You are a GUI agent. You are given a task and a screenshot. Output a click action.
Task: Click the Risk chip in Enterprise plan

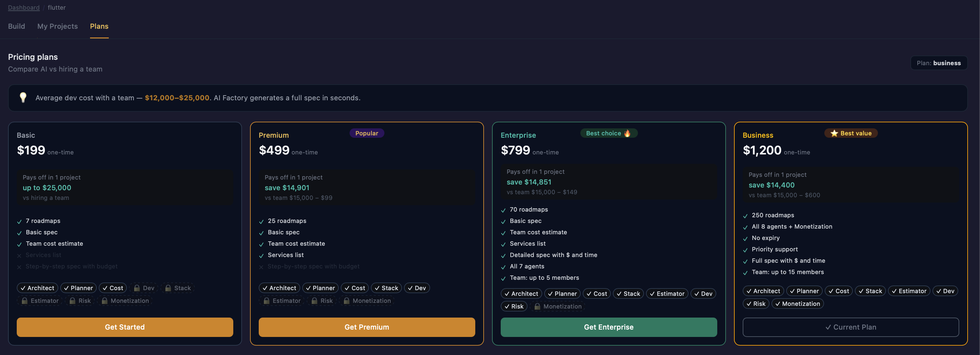point(514,306)
